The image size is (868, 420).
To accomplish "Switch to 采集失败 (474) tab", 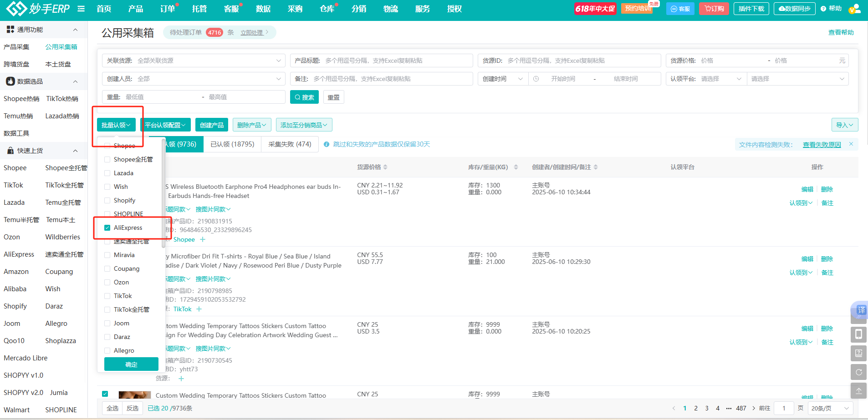I will click(290, 144).
